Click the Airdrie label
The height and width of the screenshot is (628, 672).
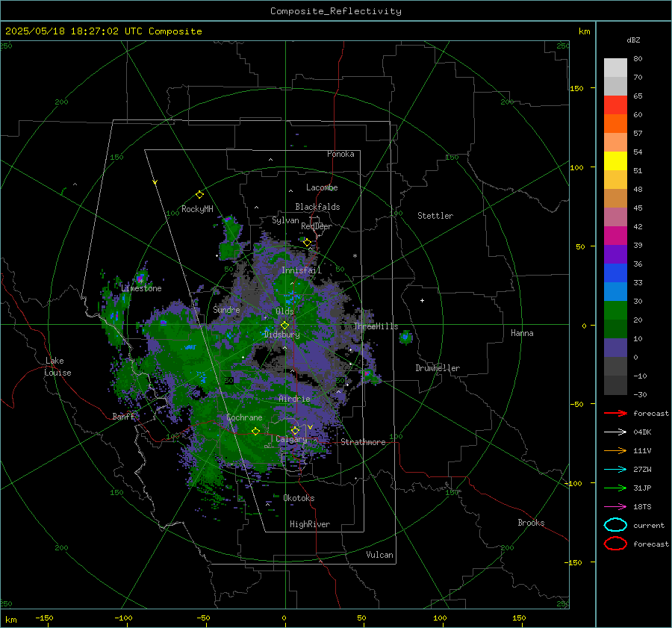(x=294, y=399)
